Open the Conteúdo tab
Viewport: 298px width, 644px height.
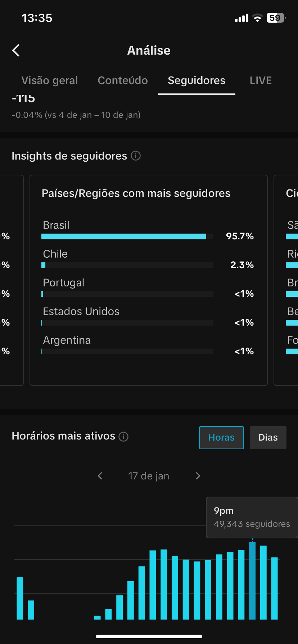[123, 80]
